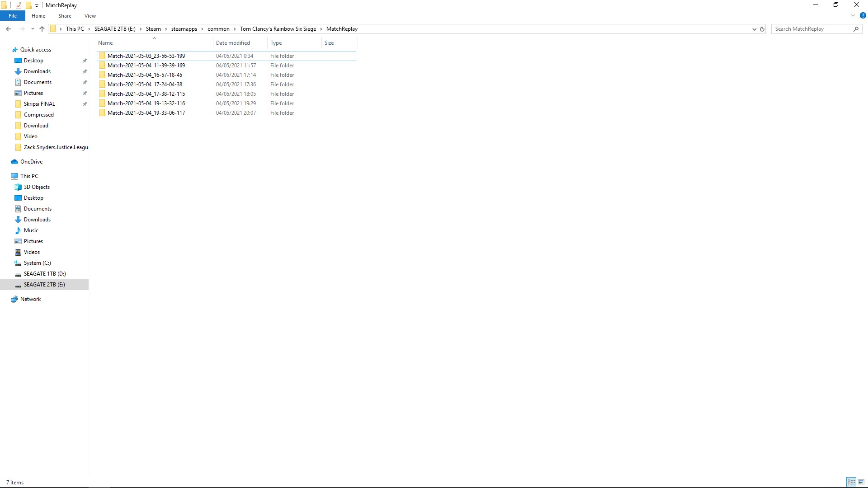The image size is (868, 488).
Task: Navigate to steamapps in the breadcrumb
Action: pyautogui.click(x=184, y=29)
